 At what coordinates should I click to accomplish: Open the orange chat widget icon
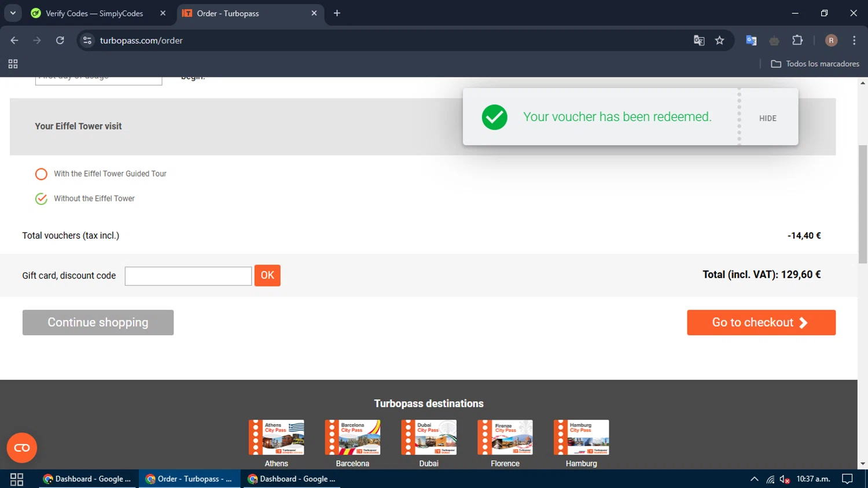tap(22, 447)
